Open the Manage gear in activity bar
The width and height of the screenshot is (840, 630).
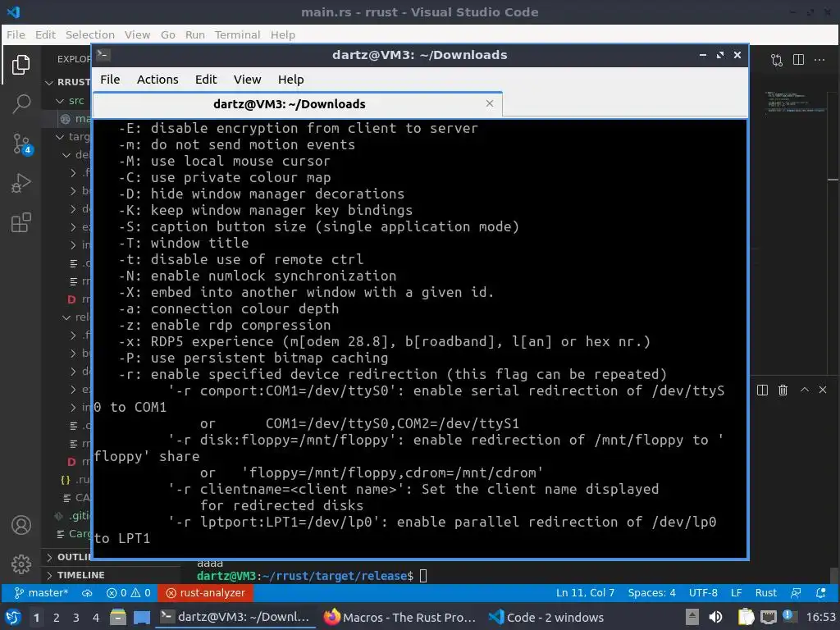(21, 564)
